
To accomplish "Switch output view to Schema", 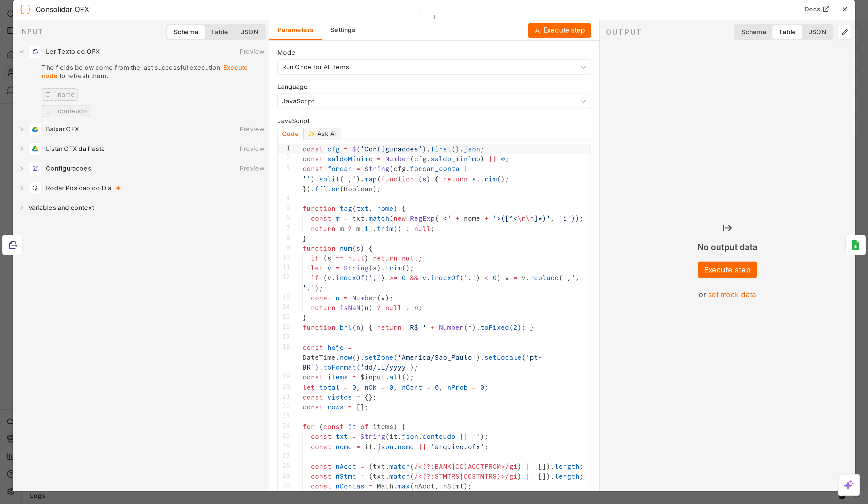I will pos(753,32).
